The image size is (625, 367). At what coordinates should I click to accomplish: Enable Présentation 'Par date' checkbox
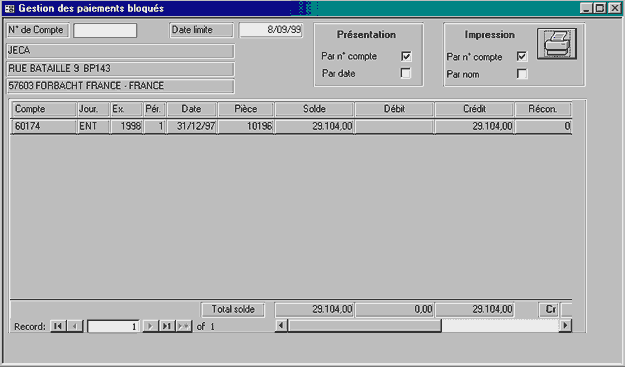pos(406,73)
